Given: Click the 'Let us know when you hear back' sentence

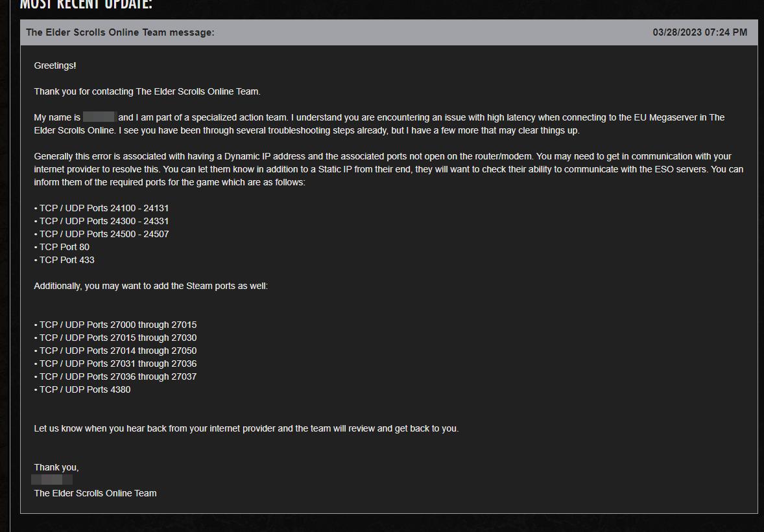Looking at the screenshot, I should (246, 429).
